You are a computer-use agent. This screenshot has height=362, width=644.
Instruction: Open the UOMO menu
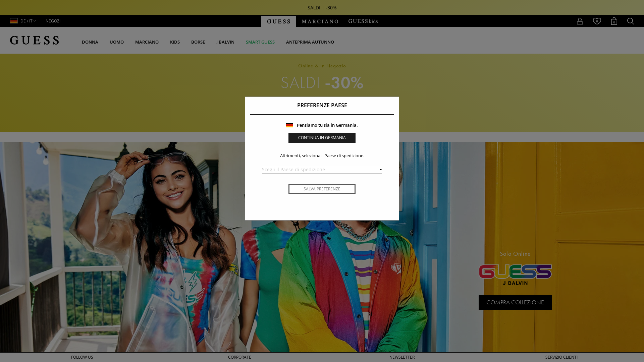(117, 42)
